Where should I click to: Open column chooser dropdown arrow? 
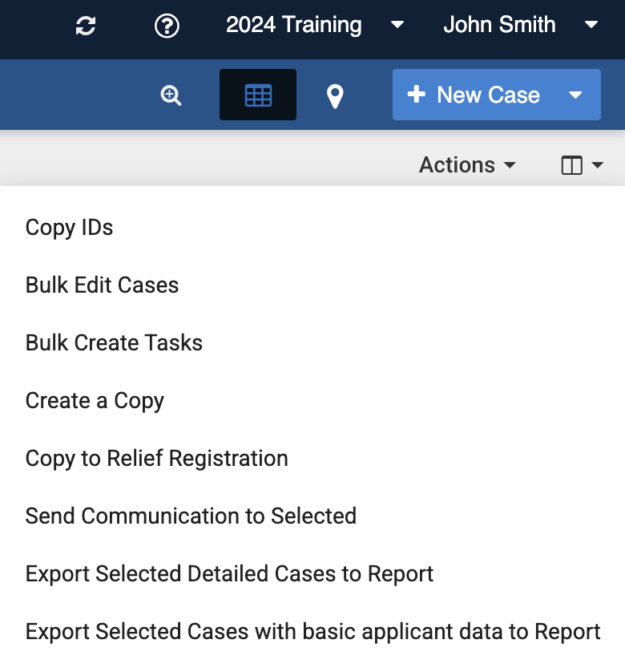598,165
